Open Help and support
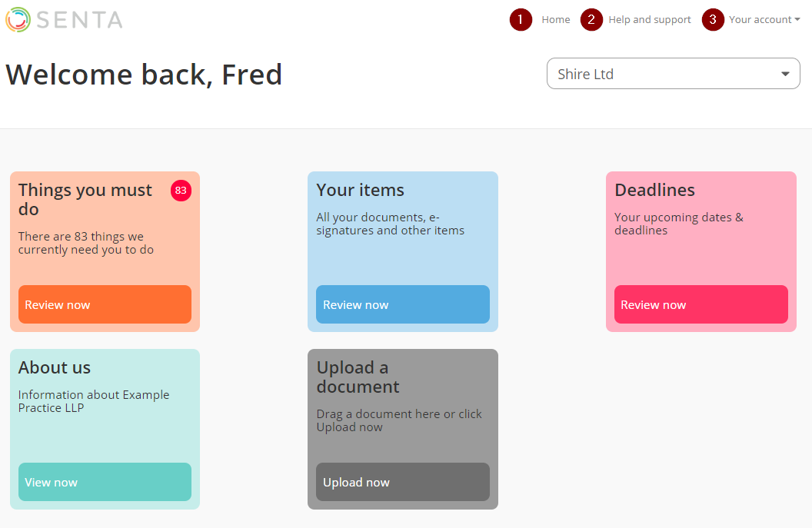Viewport: 812px width, 528px height. [650, 20]
